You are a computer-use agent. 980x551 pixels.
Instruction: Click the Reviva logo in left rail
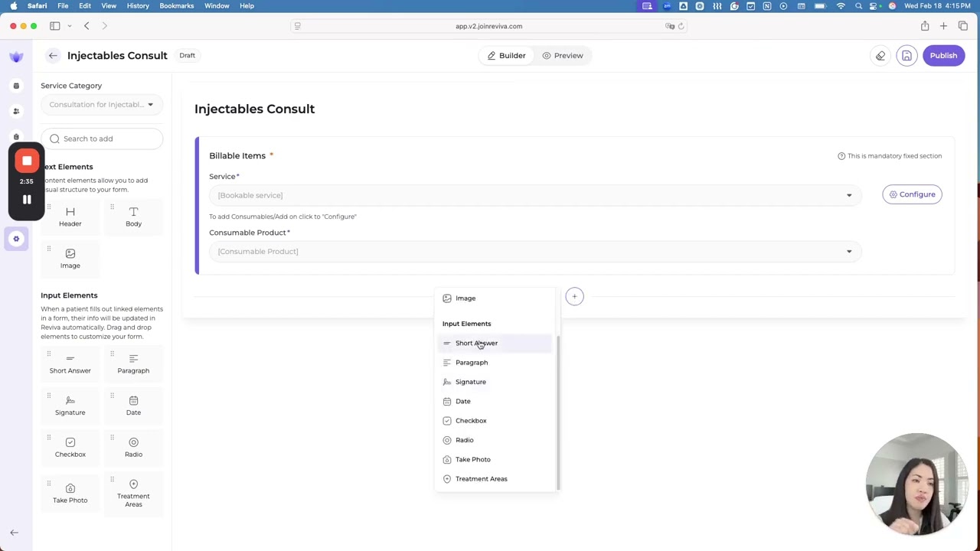click(x=16, y=56)
